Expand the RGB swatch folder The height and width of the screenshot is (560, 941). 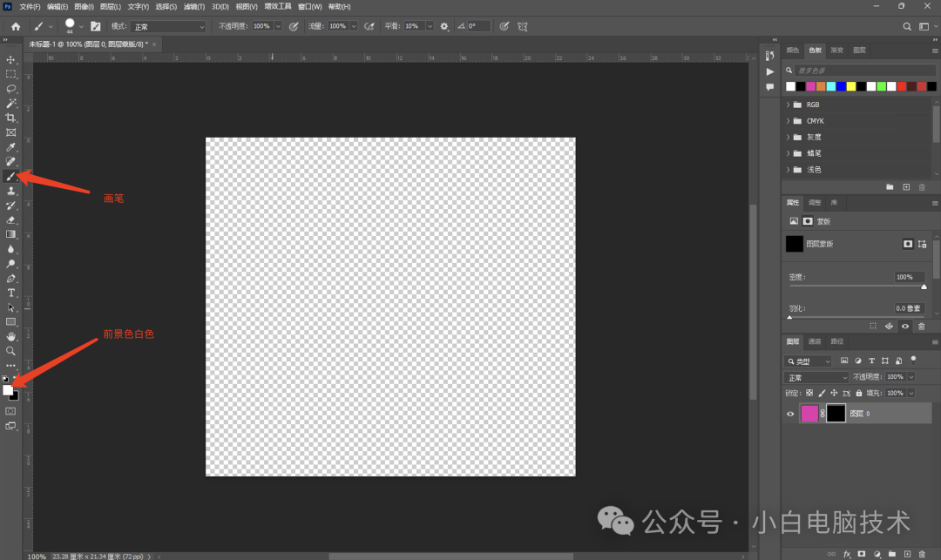point(788,105)
